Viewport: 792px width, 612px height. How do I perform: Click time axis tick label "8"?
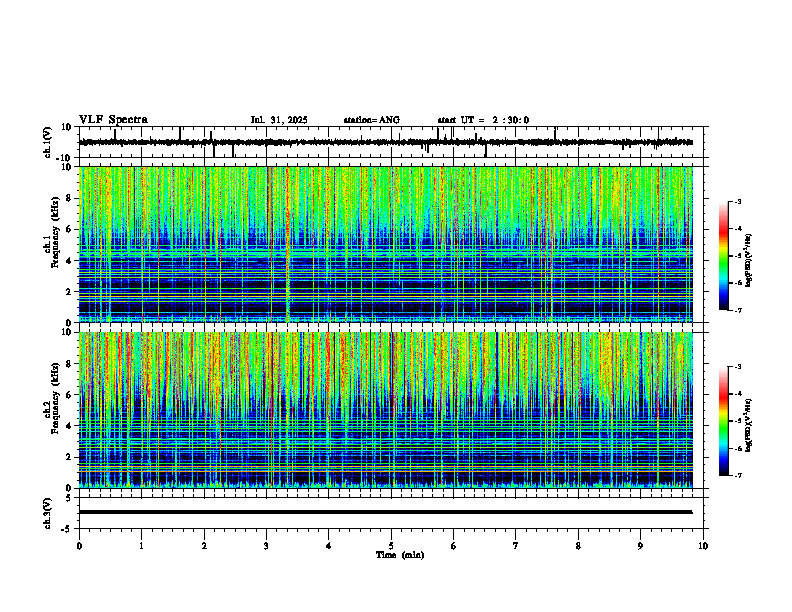[578, 546]
